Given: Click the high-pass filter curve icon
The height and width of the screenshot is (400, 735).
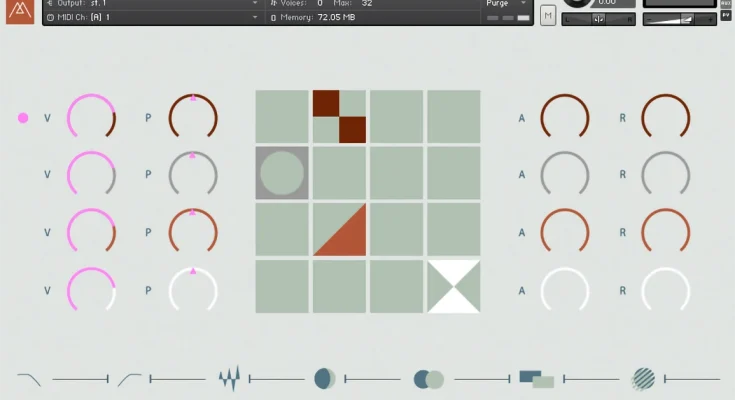Looking at the screenshot, I should [129, 379].
